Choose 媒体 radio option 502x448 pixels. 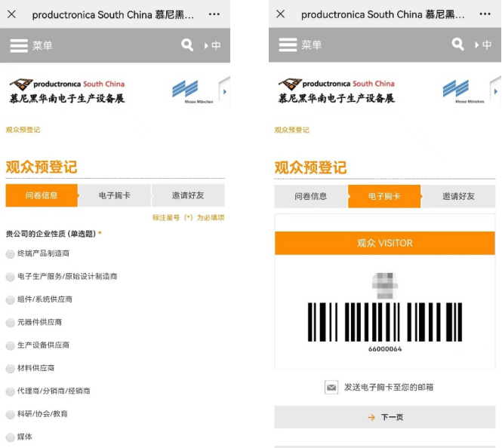coord(11,437)
